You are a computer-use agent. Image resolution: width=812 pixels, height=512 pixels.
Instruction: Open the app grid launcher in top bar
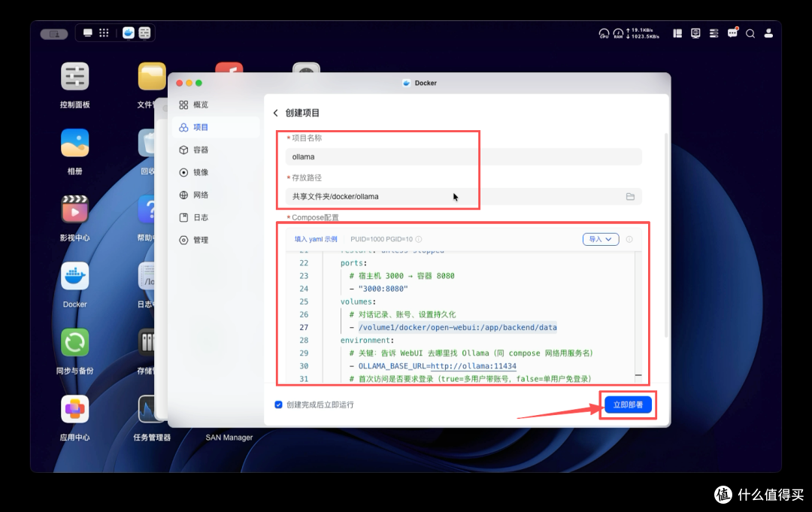[x=104, y=33]
